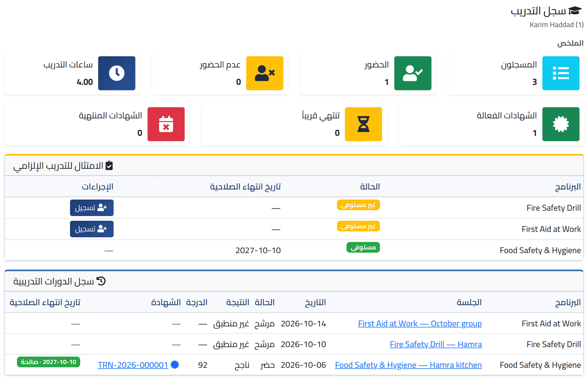Click the clock icon on ساعات التدريب card
This screenshot has width=588, height=380.
pos(116,73)
